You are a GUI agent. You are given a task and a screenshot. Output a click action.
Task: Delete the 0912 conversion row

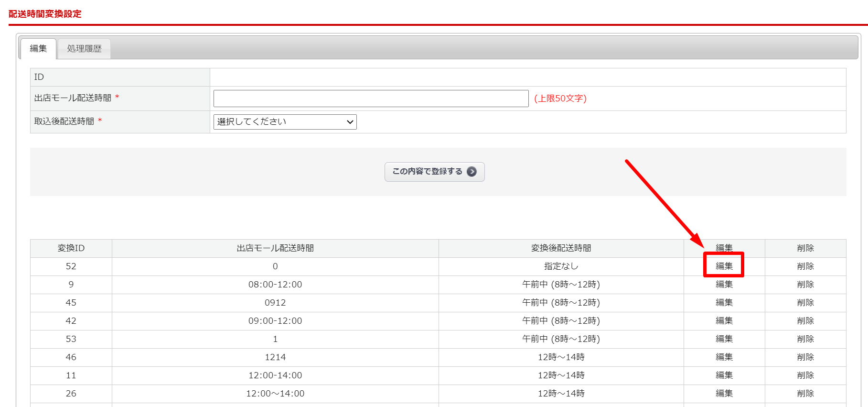pyautogui.click(x=805, y=303)
